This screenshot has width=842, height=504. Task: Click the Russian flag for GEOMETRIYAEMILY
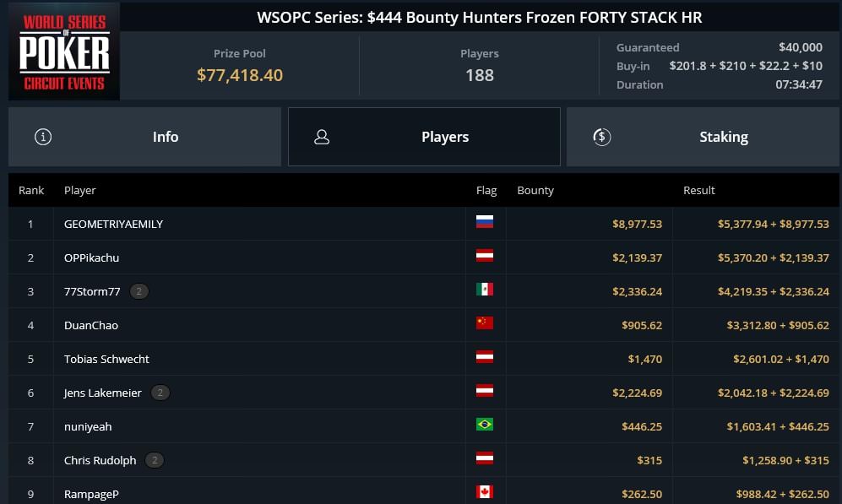485,222
